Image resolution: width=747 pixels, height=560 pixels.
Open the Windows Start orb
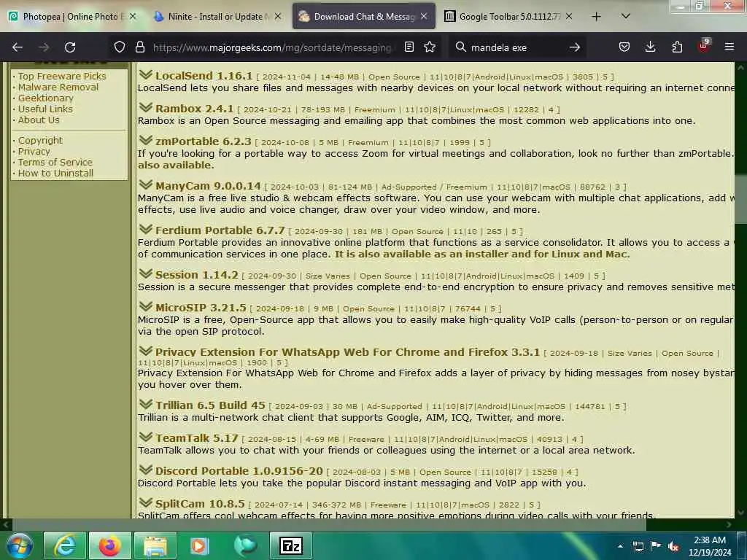coord(20,545)
